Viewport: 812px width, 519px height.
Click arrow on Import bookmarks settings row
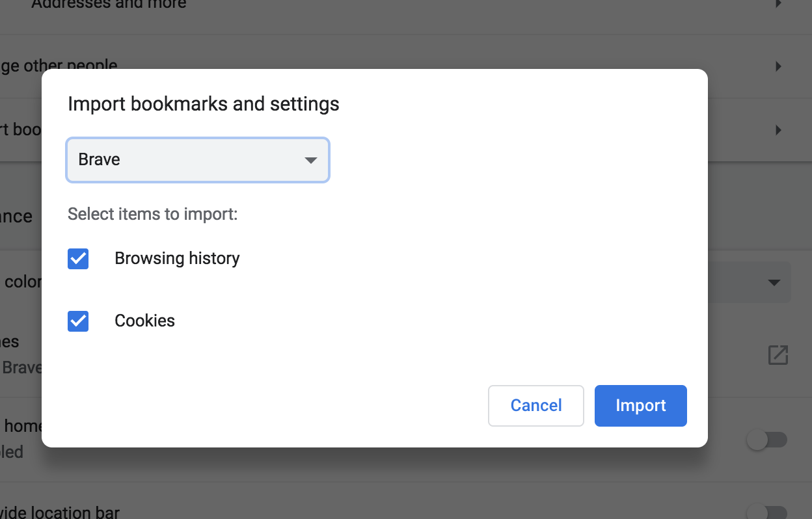pyautogui.click(x=778, y=130)
